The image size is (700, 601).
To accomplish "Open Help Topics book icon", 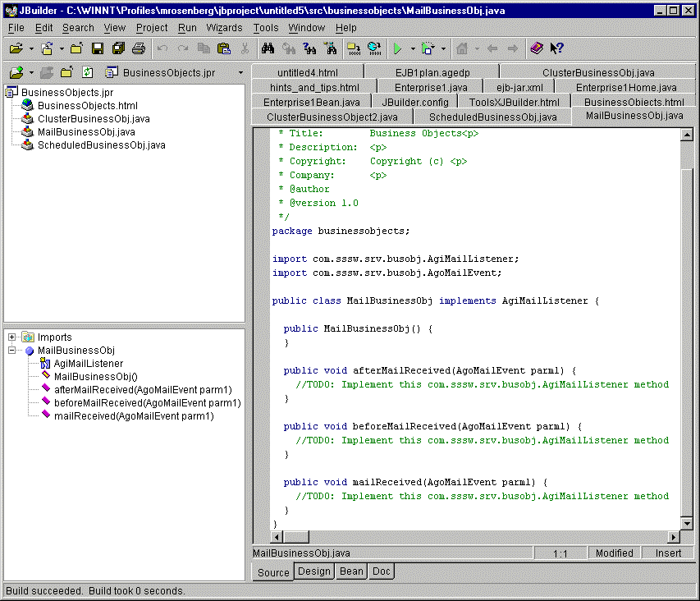I will (536, 48).
